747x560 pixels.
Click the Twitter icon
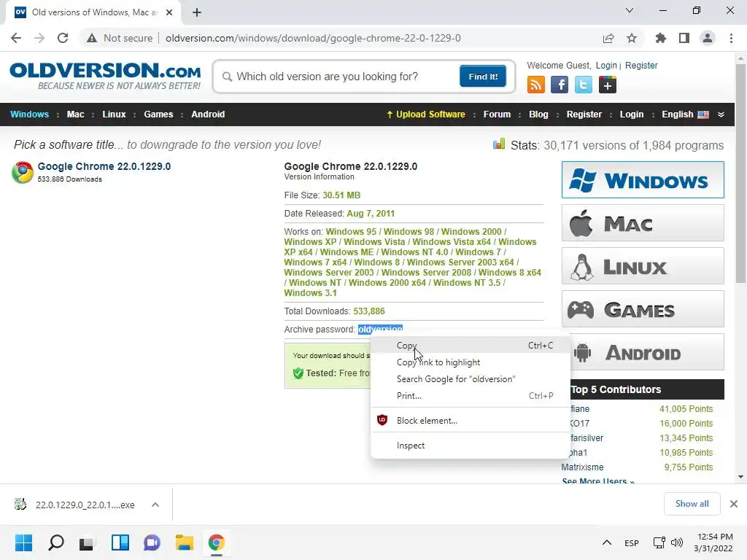583,85
